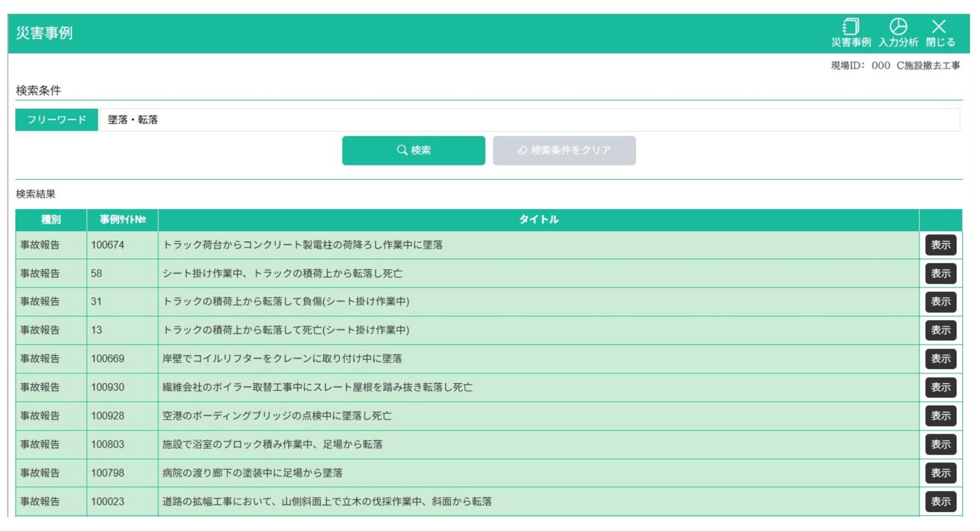This screenshot has height=531, width=980.
Task: Open 表示 for case 100669
Action: [941, 359]
